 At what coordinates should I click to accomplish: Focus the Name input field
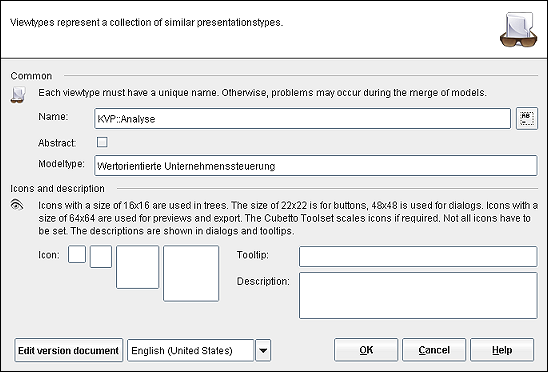[x=302, y=119]
